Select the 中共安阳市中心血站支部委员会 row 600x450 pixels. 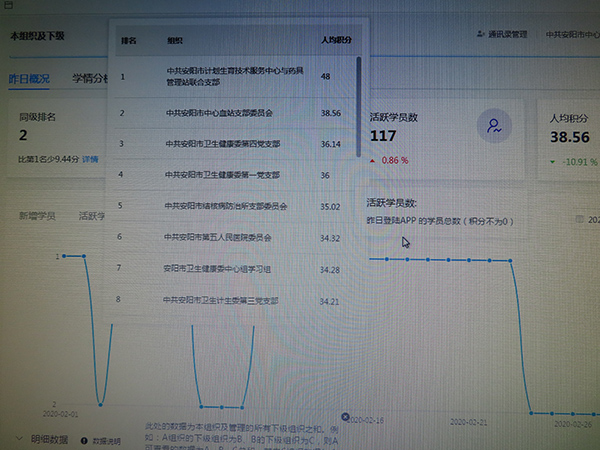(x=235, y=113)
